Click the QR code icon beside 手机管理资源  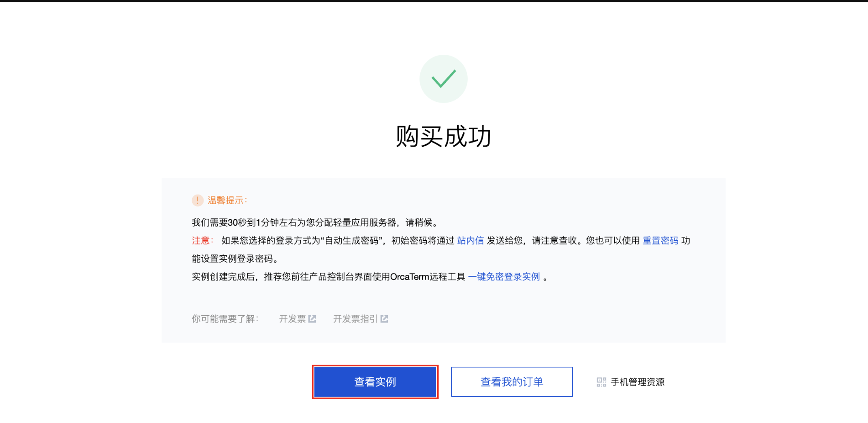pyautogui.click(x=601, y=382)
